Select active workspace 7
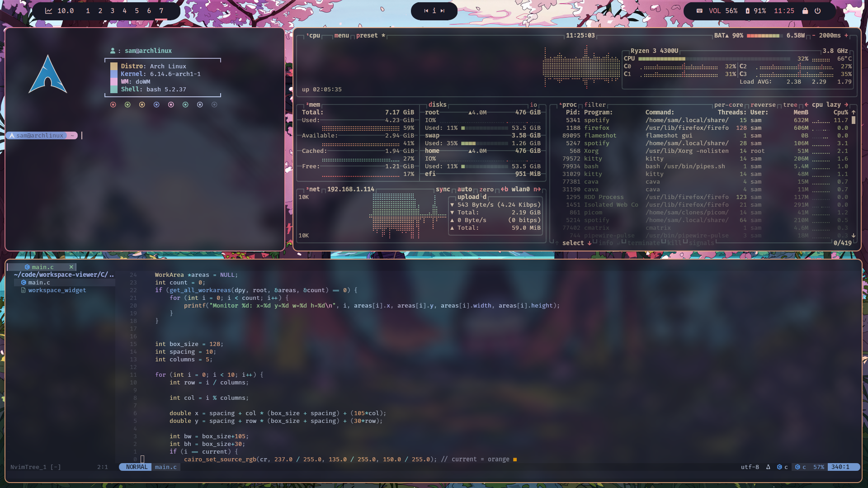The width and height of the screenshot is (868, 488). click(161, 11)
